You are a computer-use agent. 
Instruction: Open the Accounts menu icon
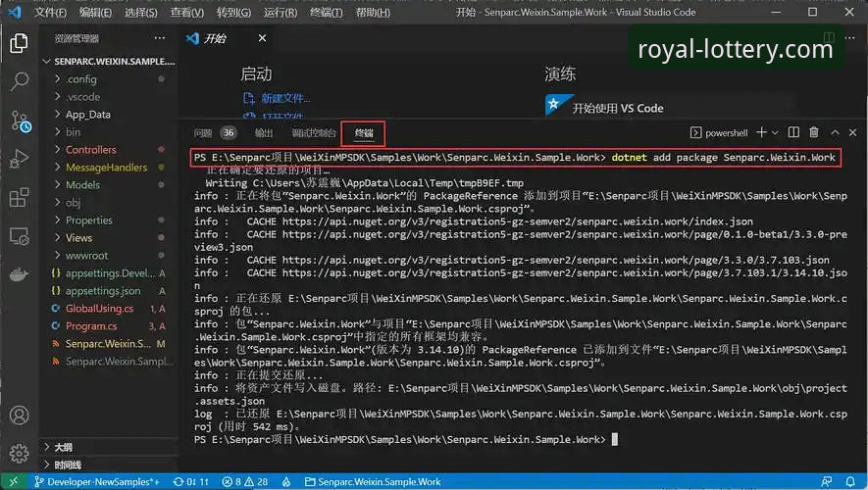19,415
